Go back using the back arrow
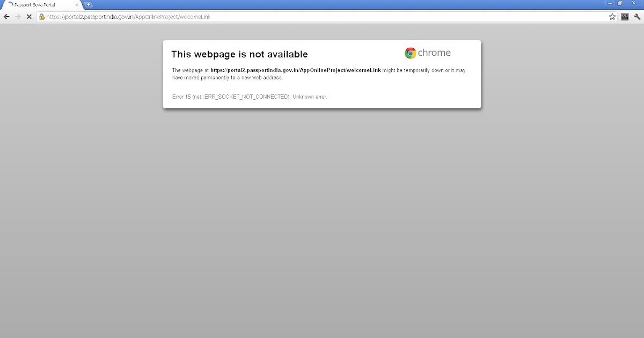The image size is (644, 338). click(6, 17)
